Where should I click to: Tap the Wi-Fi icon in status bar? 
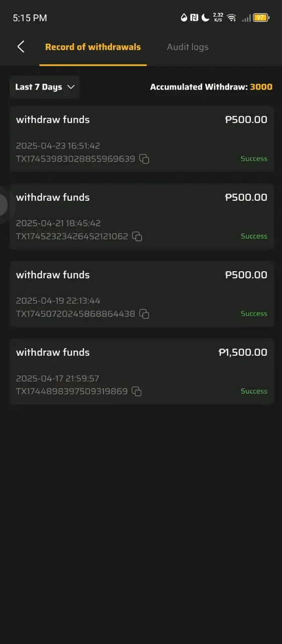(x=232, y=18)
